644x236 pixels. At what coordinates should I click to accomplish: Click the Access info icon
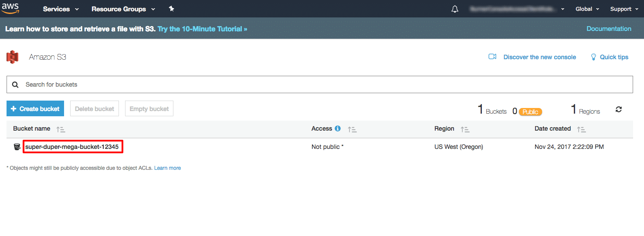(x=337, y=128)
